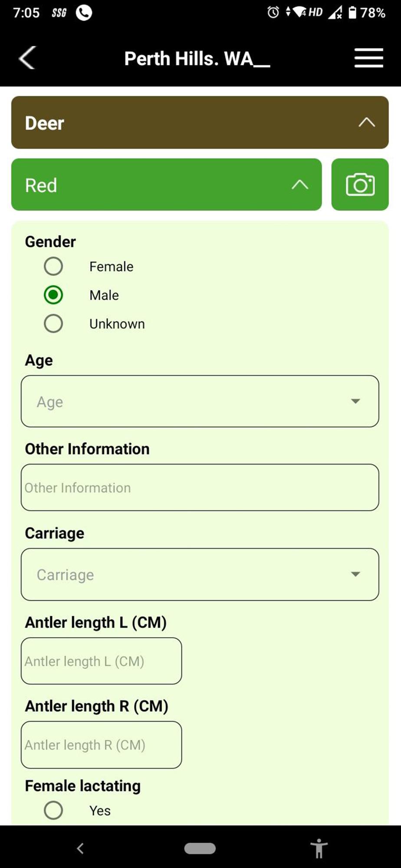Tap the back arrow in header
The image size is (401, 868).
27,58
